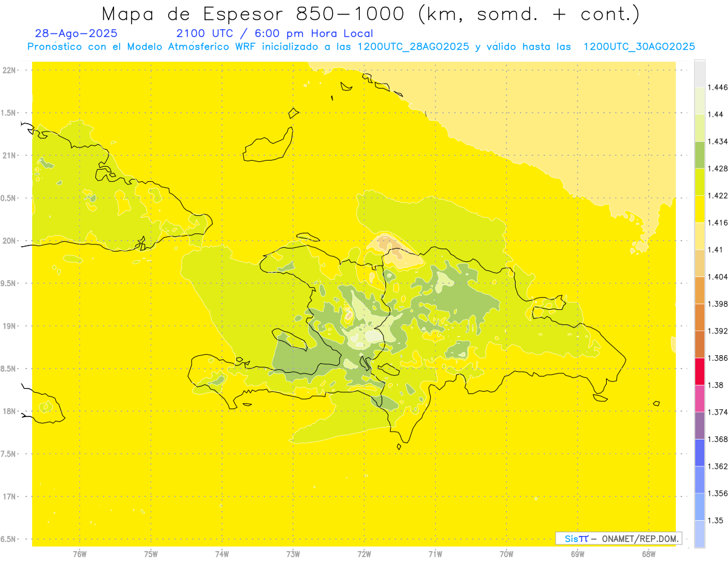The height and width of the screenshot is (562, 728).
Task: Click the '20N' latitude axis label
Action: point(9,241)
